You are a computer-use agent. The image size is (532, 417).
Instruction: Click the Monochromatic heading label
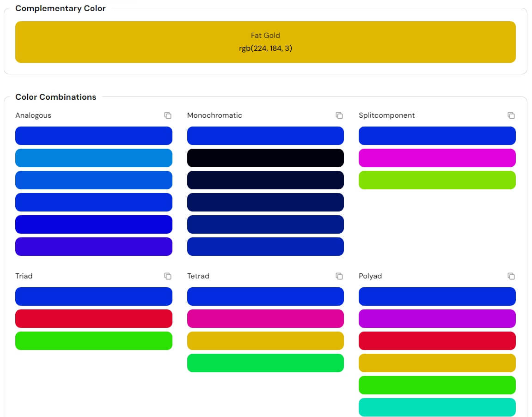pos(214,115)
